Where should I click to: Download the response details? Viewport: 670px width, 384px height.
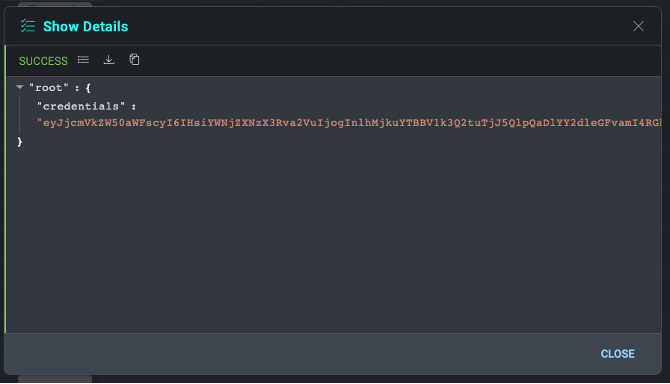click(109, 60)
